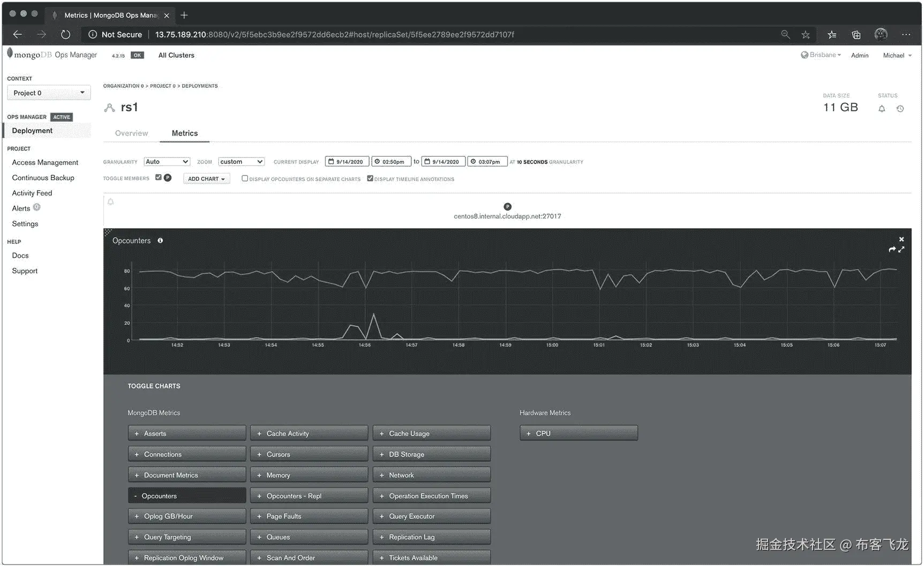Open the 02:50pm start time picker
This screenshot has width=924, height=567.
point(391,162)
